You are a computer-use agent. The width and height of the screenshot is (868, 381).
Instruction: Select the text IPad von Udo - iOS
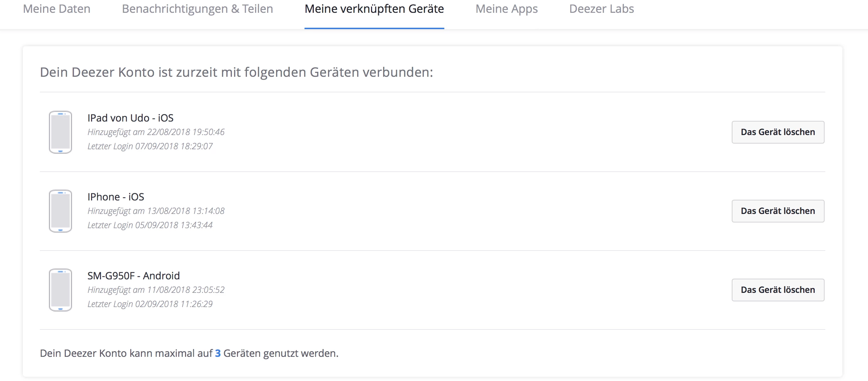[131, 118]
